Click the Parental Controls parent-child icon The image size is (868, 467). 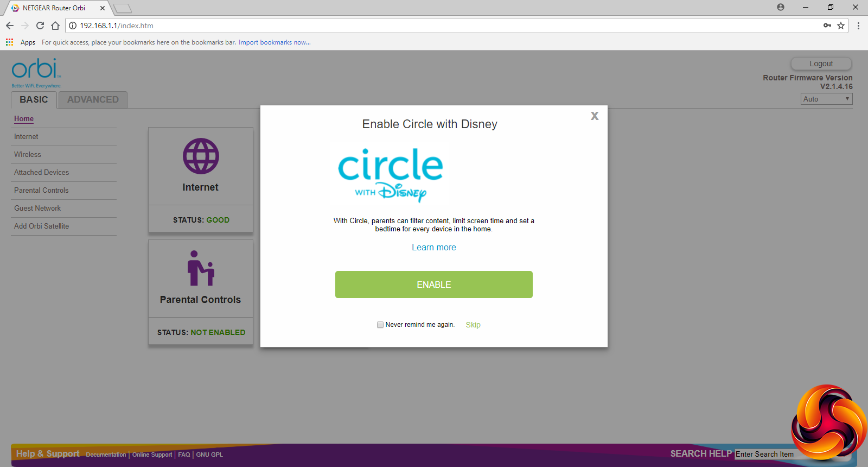201,268
